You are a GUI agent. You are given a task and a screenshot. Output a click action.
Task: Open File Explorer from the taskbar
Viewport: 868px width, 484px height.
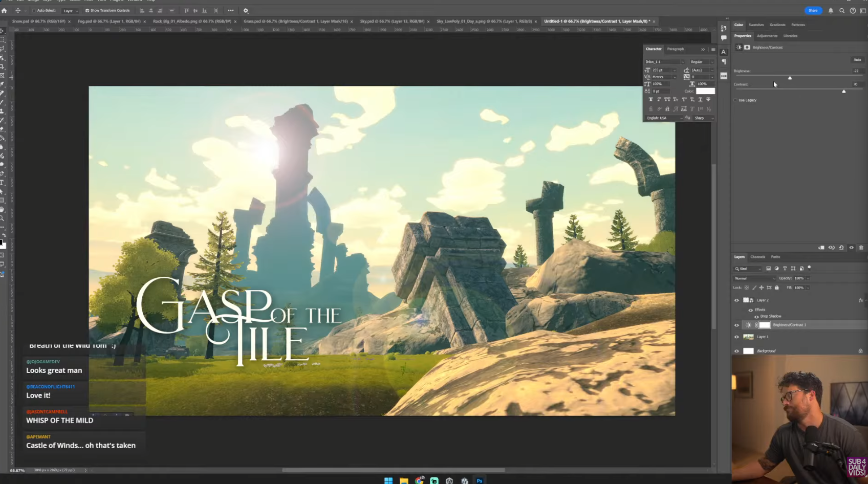(x=404, y=480)
